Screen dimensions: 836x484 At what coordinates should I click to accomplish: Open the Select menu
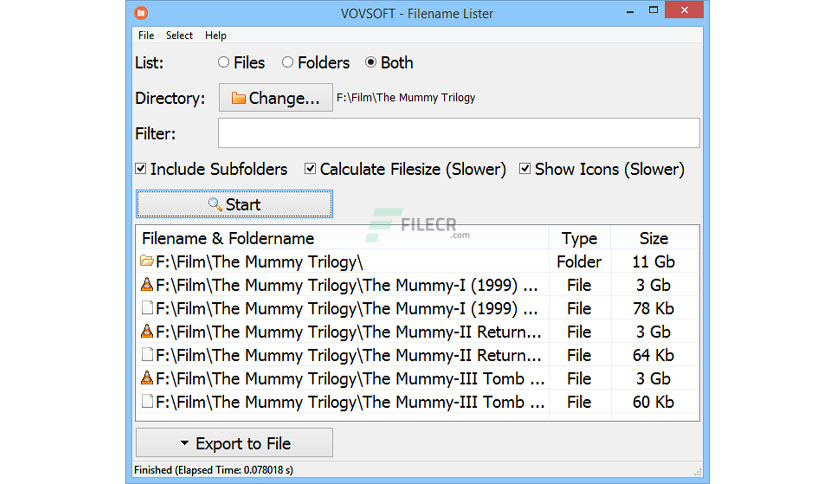pos(179,35)
